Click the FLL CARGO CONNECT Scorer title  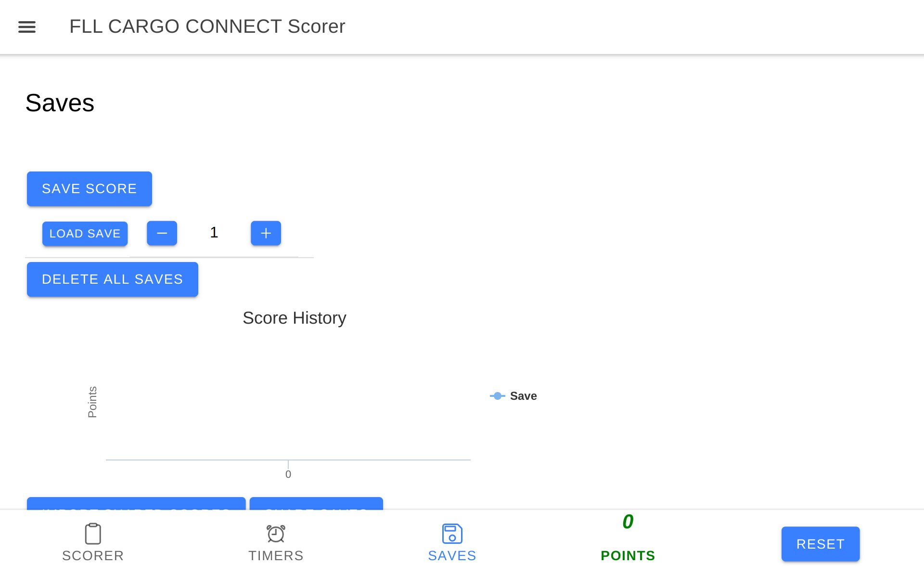(207, 26)
